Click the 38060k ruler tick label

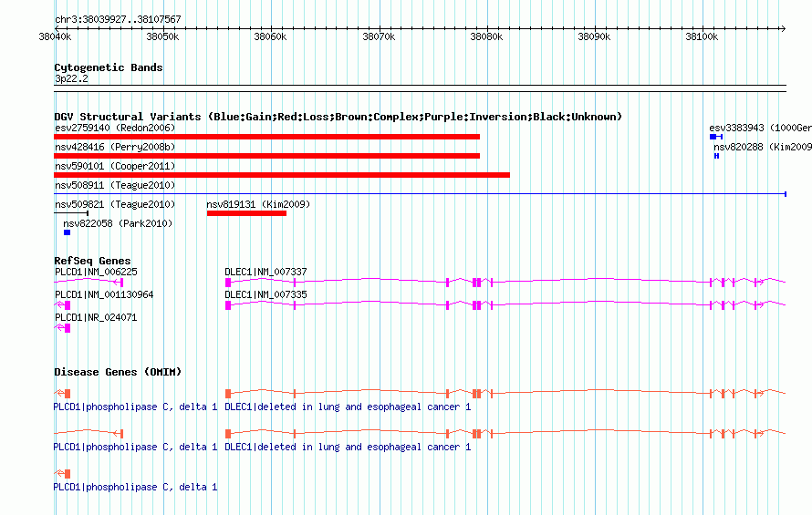[270, 36]
